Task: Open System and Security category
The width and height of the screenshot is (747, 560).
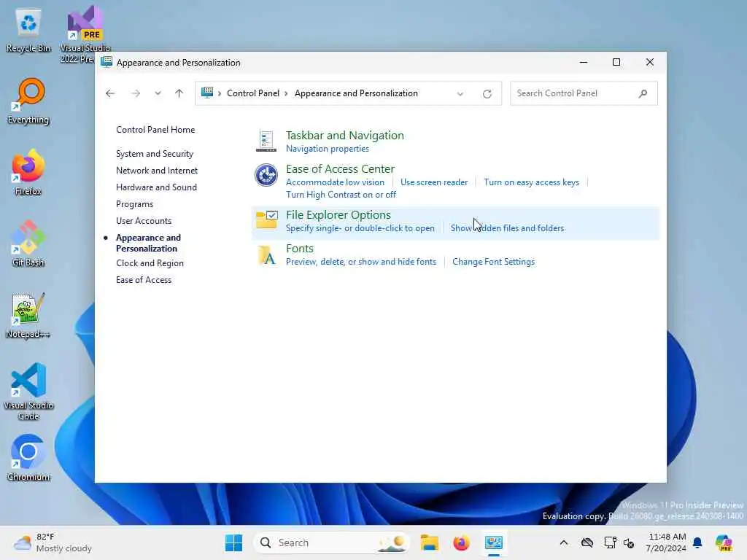Action: pos(155,153)
